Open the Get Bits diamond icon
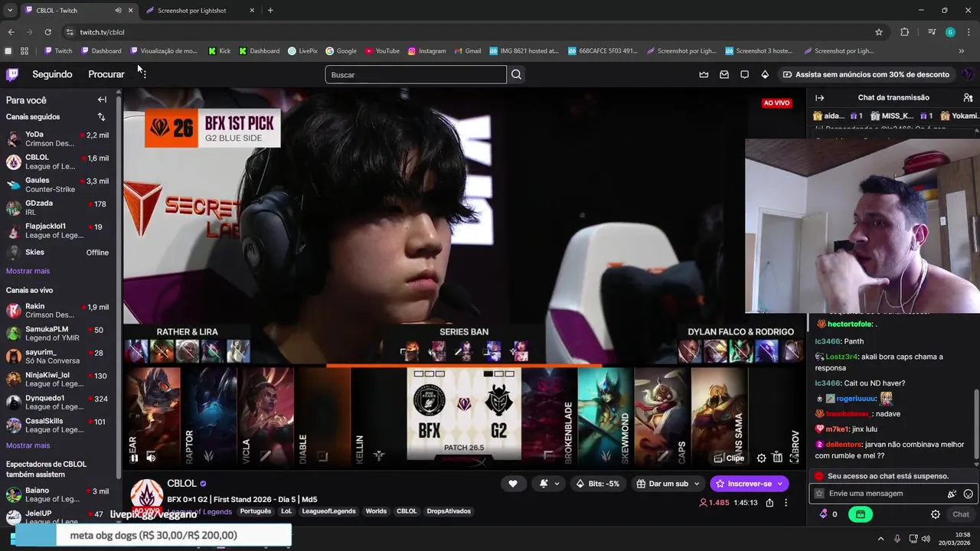Screen dimensions: 980x551 click(x=765, y=74)
